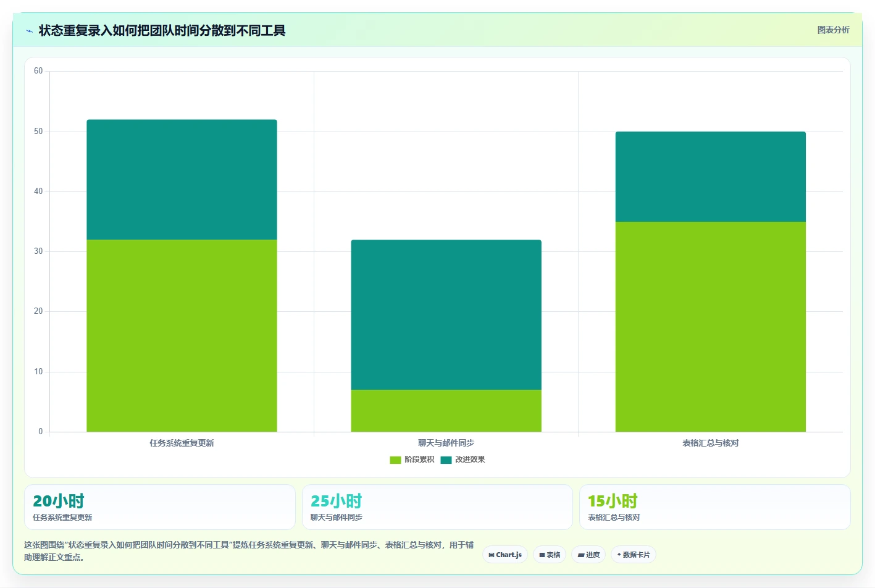Click the 任务系统重复更新 caption under 20小时
Screen dimensions: 875x588
62,518
